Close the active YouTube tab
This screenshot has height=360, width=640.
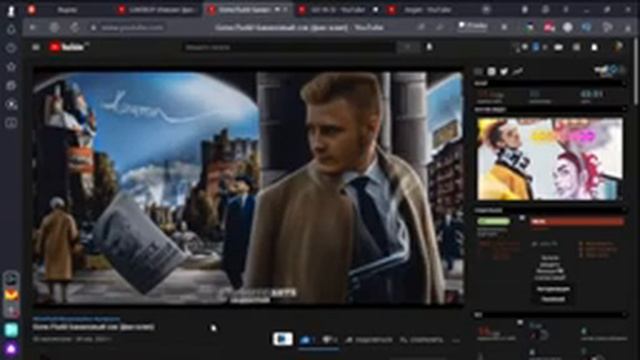click(286, 9)
